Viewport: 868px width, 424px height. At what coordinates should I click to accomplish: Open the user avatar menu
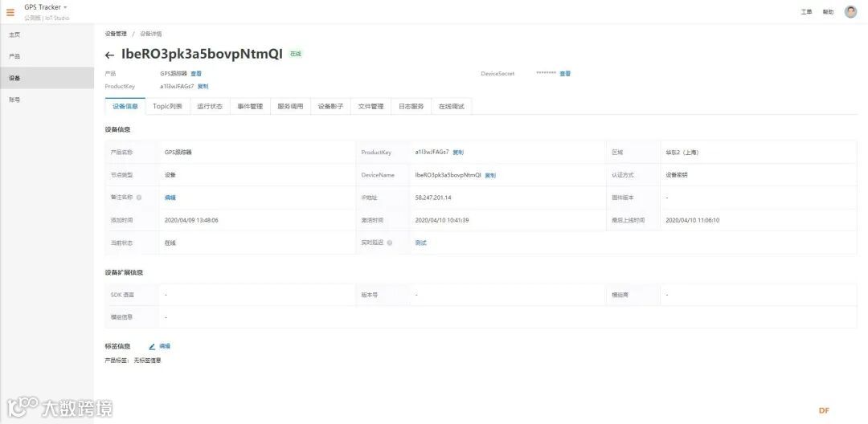pos(851,11)
